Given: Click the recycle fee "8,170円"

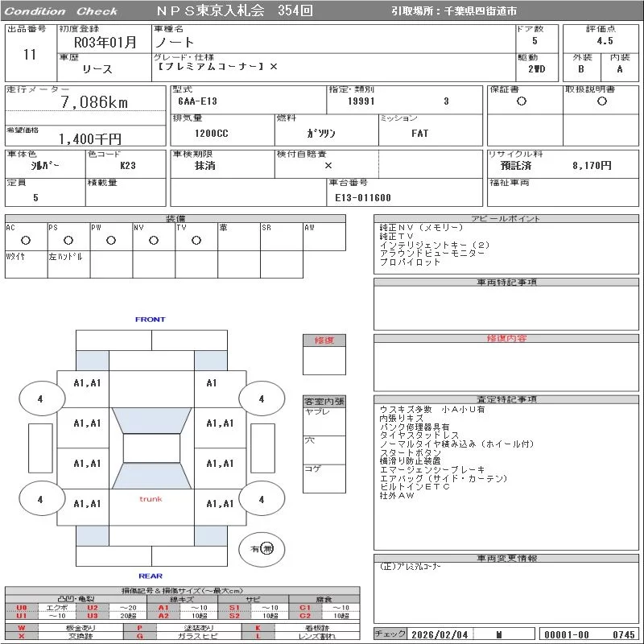Looking at the screenshot, I should click(x=592, y=166).
